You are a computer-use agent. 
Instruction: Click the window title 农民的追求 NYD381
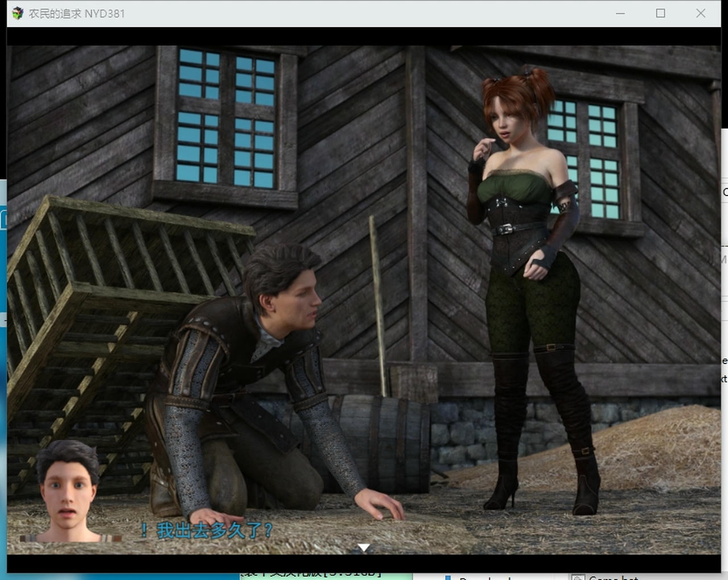coord(77,14)
